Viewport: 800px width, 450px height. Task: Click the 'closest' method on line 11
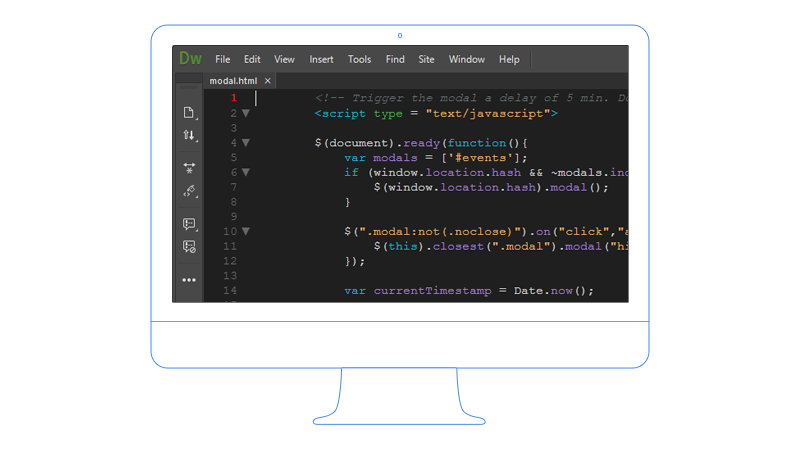click(x=458, y=246)
